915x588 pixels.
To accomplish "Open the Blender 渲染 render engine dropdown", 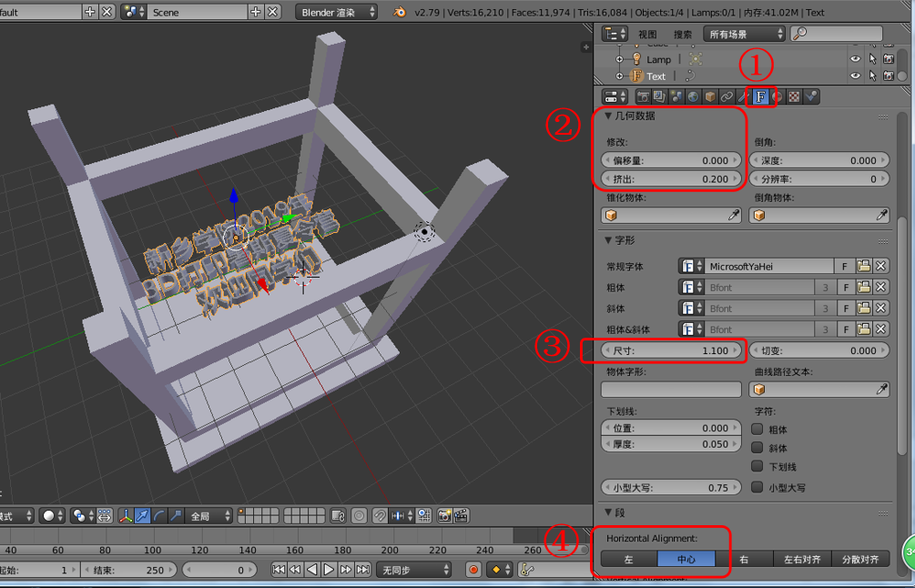I will [336, 12].
